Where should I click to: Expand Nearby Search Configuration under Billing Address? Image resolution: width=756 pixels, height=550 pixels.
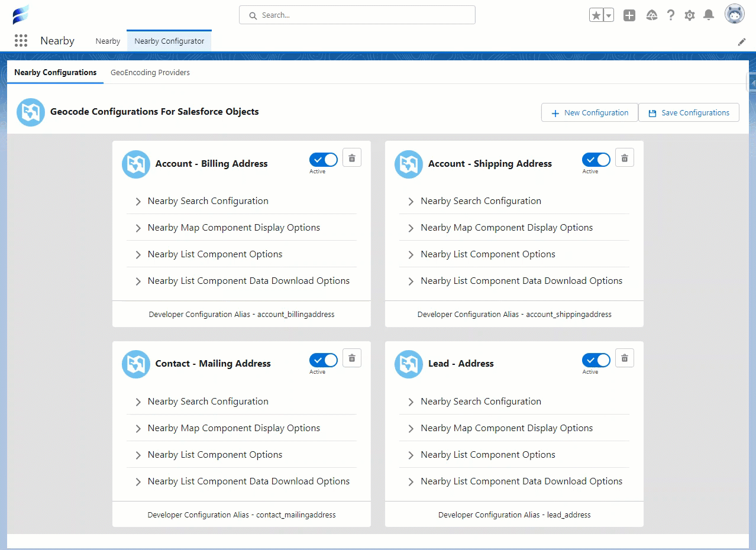pyautogui.click(x=208, y=201)
